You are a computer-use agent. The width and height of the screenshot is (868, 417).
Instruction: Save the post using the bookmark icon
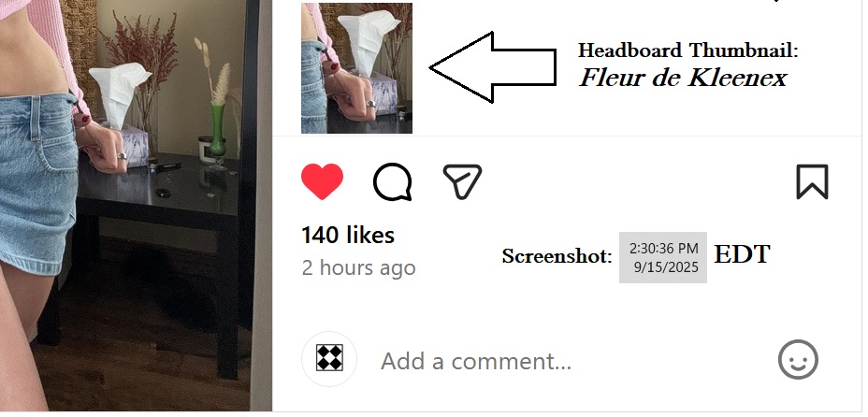[812, 181]
